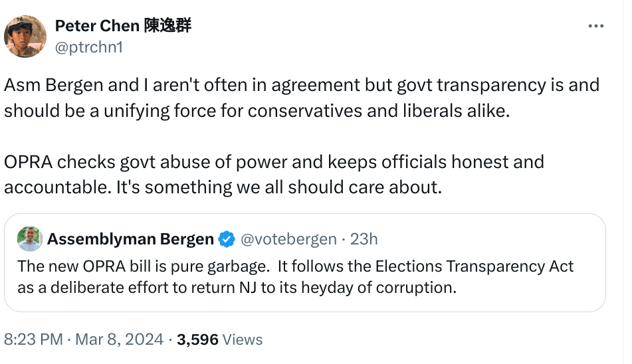Viewport: 632px width, 364px height.
Task: Open the tweet's more options (three dots) menu
Action: point(596,26)
